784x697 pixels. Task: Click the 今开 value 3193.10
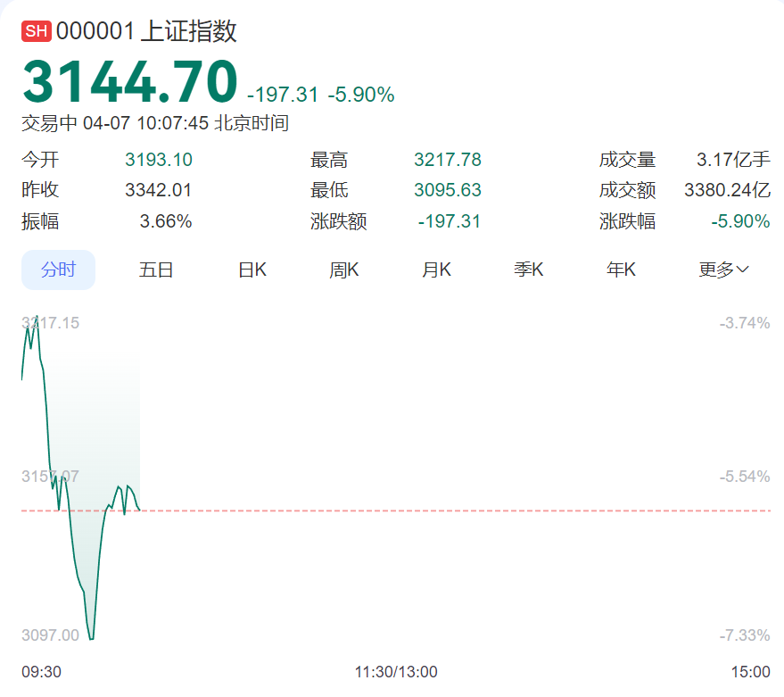click(159, 161)
